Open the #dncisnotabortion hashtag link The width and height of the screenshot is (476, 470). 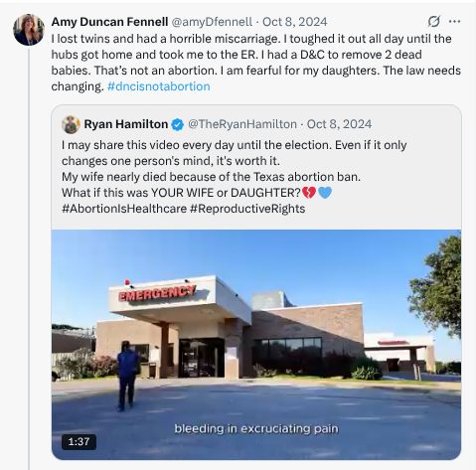pyautogui.click(x=159, y=86)
